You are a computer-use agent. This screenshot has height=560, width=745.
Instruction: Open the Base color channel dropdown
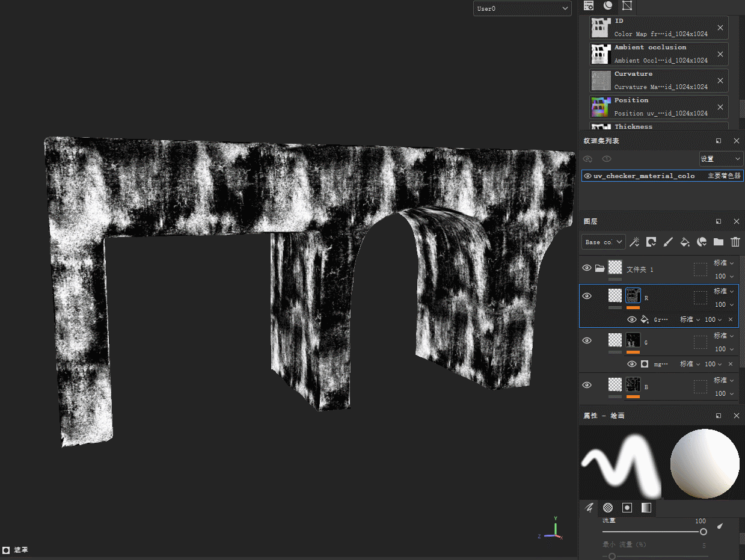[x=603, y=242]
